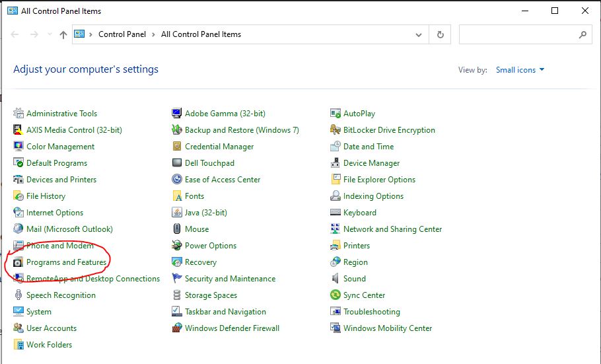Open Region link
601x364 pixels.
coord(355,262)
